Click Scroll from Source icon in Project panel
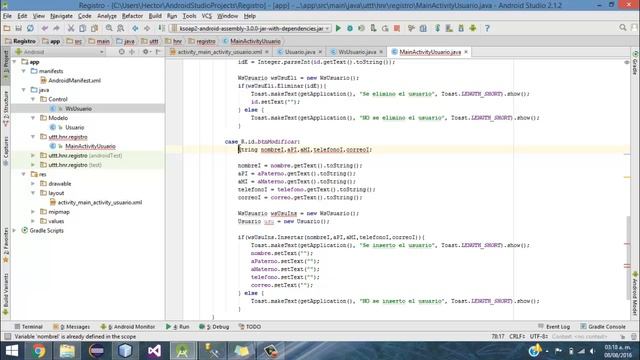 point(121,52)
